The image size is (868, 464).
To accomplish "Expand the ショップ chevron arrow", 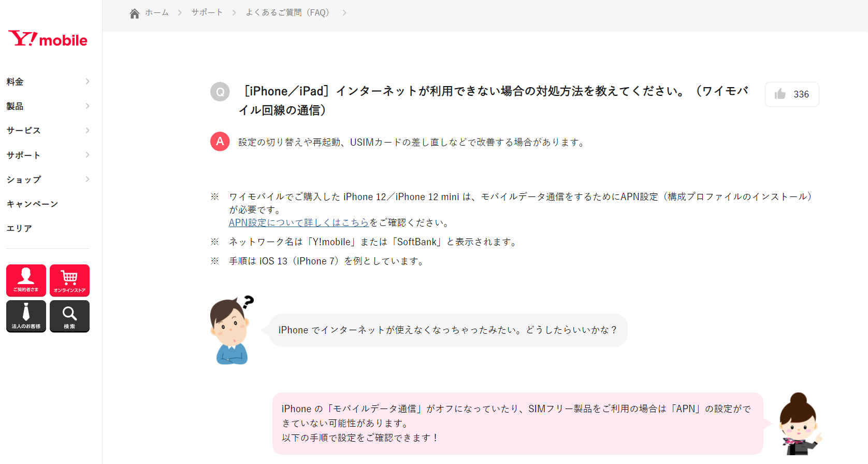I will [88, 179].
